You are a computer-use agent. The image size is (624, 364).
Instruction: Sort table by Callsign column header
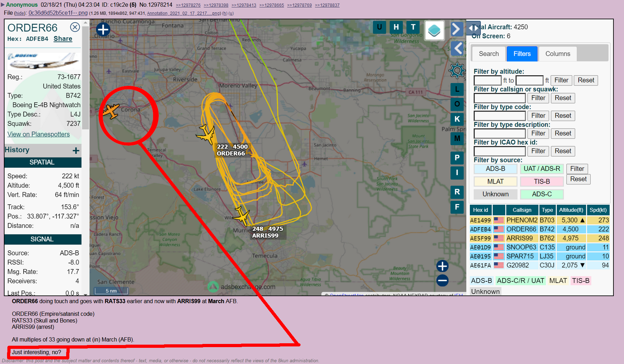click(522, 210)
